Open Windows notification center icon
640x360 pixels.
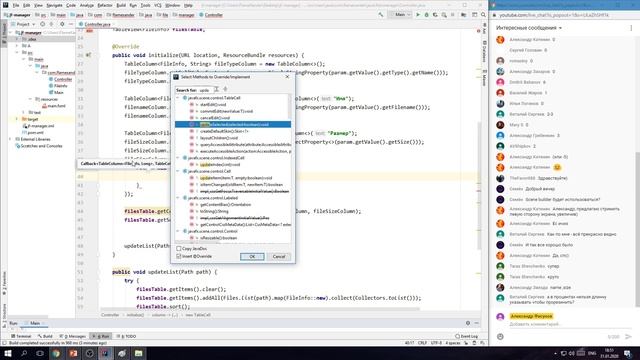(628, 353)
